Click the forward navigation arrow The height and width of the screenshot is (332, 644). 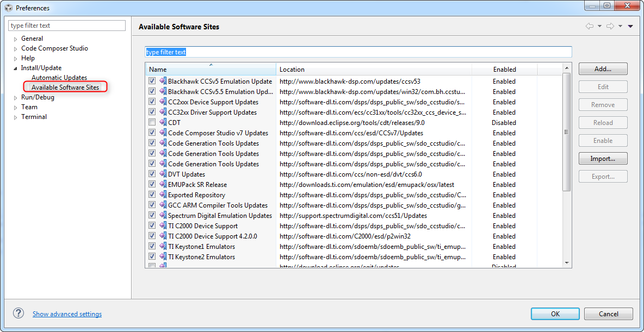tap(609, 26)
